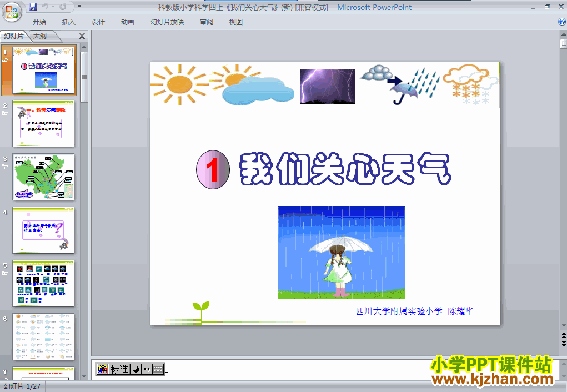Viewport: 567px width, 392px height.
Task: Click the animation star under slide 1 number
Action: point(5,59)
